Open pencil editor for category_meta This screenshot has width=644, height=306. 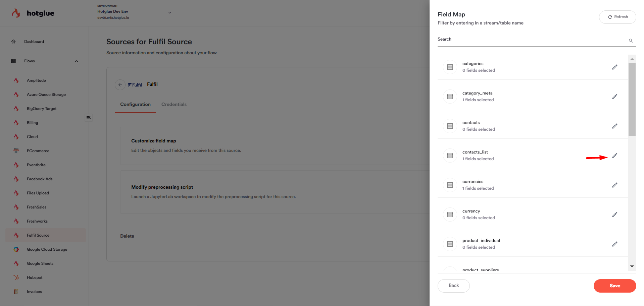[614, 97]
